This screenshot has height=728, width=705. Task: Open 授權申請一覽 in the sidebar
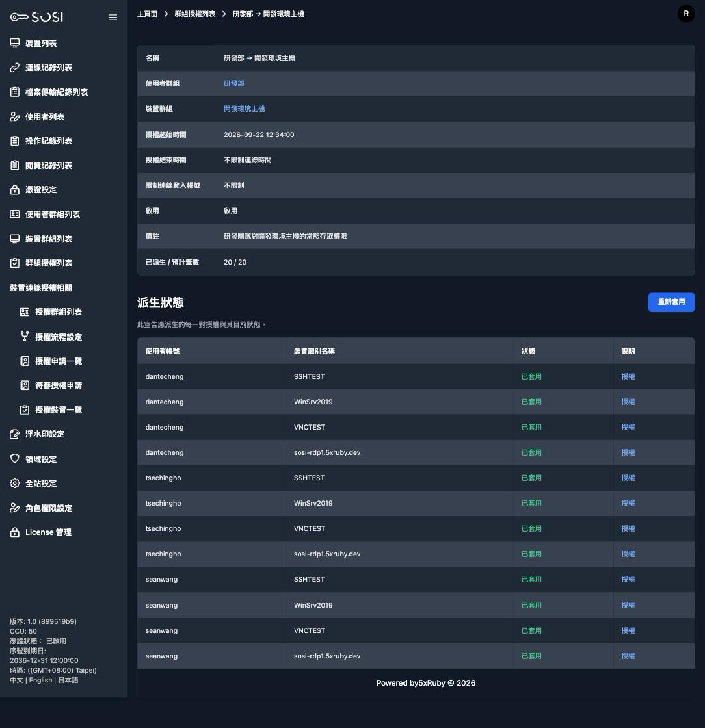tap(59, 361)
